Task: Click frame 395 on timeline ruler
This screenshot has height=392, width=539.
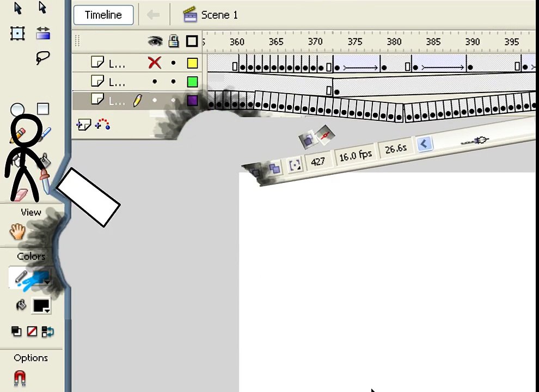Action: (511, 41)
